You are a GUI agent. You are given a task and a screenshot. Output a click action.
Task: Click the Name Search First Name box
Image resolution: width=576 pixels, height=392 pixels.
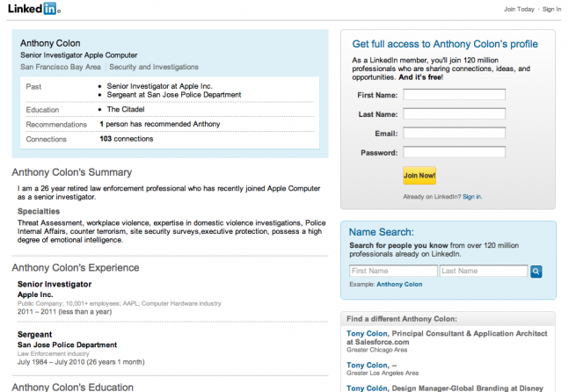point(393,272)
